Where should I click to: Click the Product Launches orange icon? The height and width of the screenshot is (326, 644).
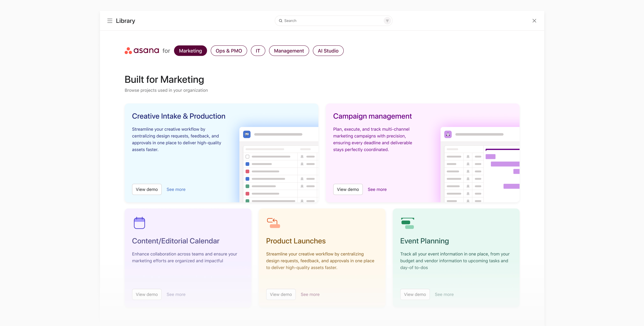coord(273,223)
